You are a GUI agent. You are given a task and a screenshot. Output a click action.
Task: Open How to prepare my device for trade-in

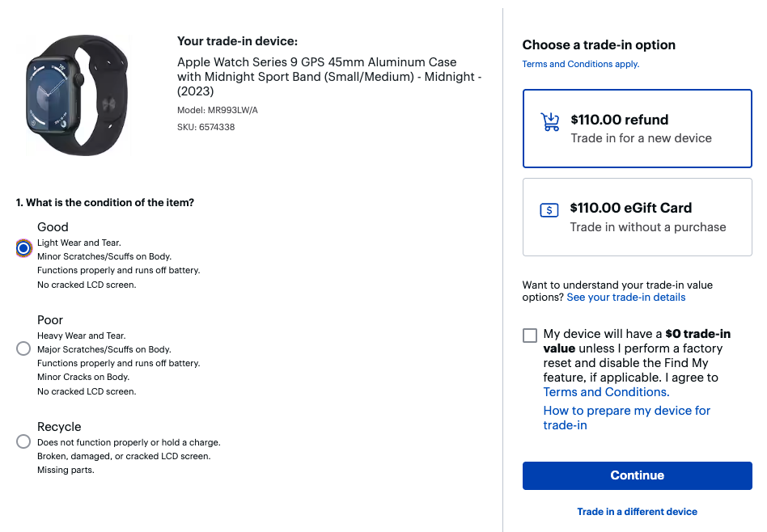(x=626, y=417)
